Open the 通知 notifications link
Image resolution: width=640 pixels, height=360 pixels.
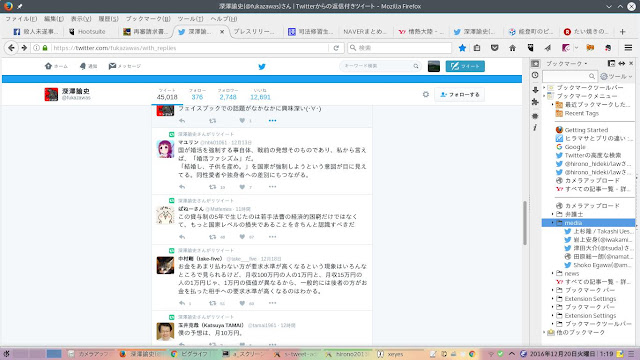(89, 66)
